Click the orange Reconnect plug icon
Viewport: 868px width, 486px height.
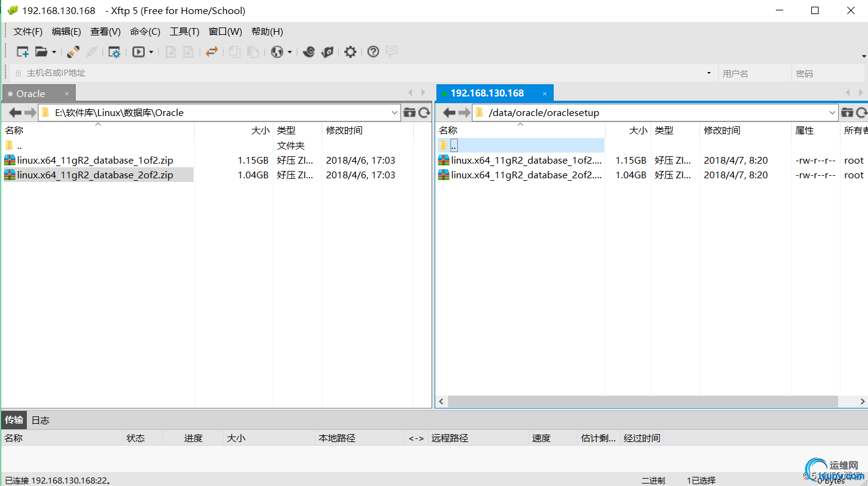[73, 52]
